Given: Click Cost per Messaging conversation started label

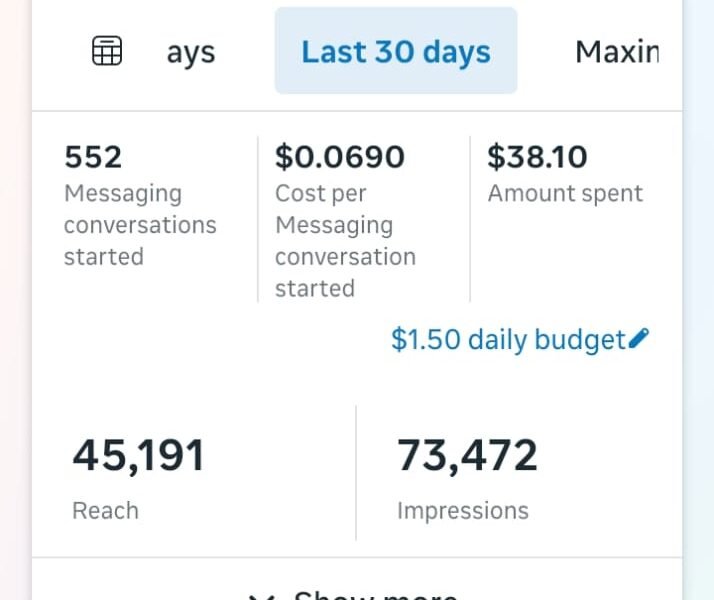Looking at the screenshot, I should [x=345, y=241].
